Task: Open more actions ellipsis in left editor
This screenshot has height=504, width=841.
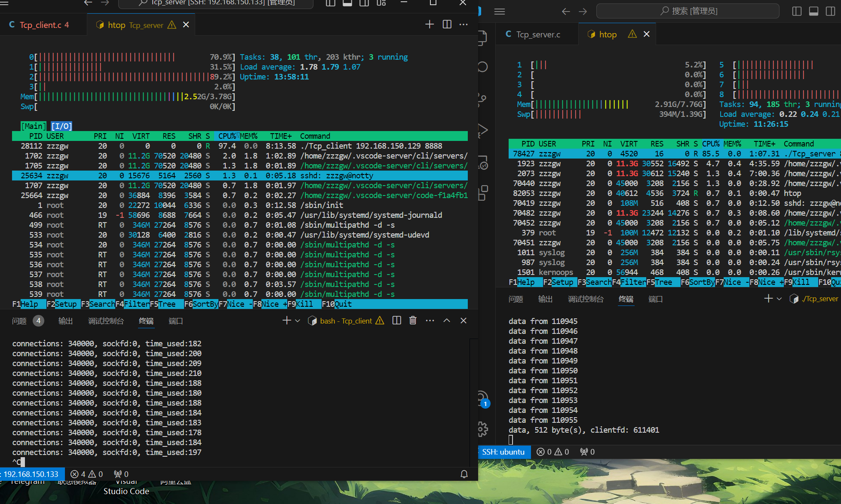Action: (463, 24)
